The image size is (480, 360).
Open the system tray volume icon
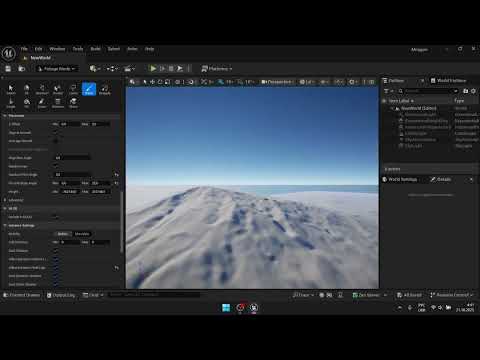[440, 307]
